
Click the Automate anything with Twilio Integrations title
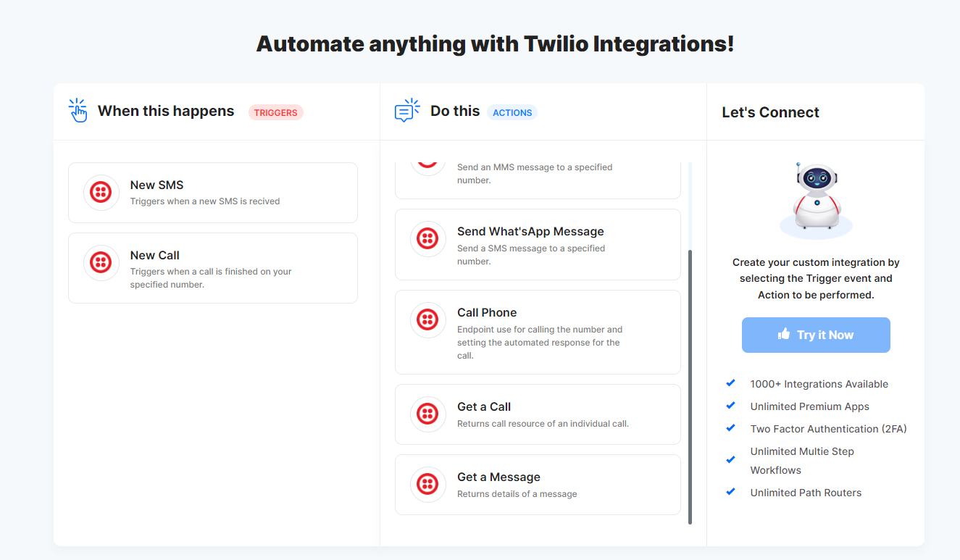coord(495,43)
